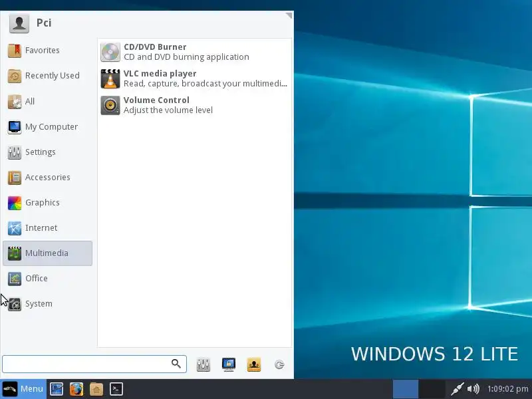The width and height of the screenshot is (532, 399).
Task: Open the Volume Control app entry
Action: click(194, 105)
